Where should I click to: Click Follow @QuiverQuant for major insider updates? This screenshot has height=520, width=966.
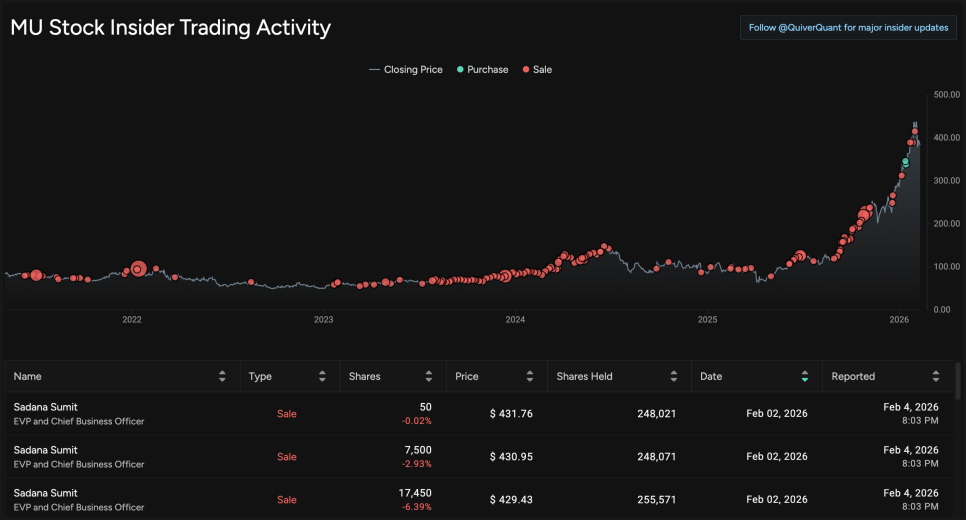848,28
